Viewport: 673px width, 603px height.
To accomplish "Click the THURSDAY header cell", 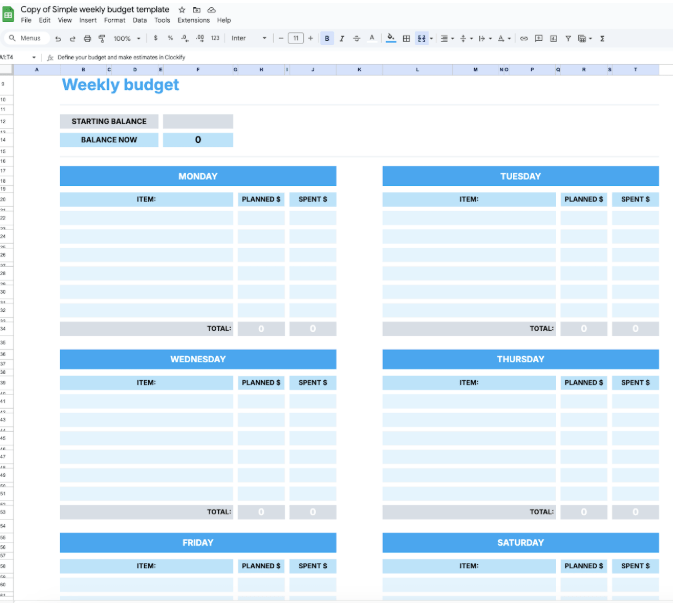I will (521, 359).
